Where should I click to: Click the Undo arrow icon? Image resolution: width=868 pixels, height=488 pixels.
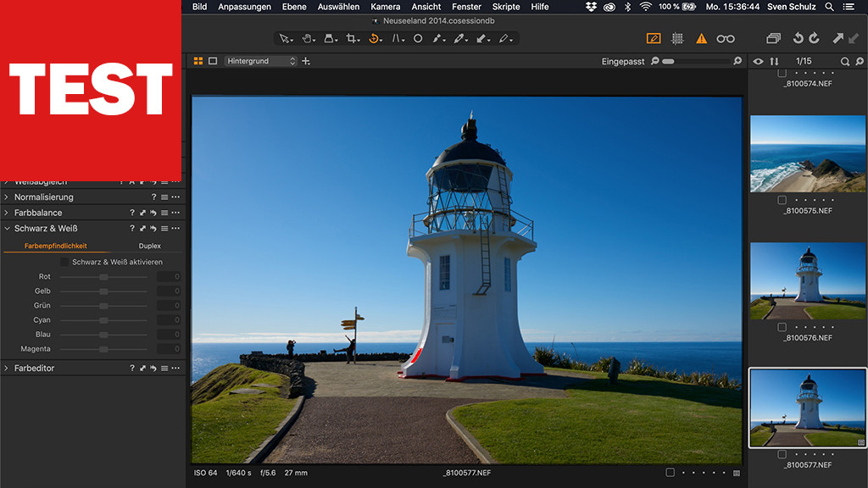798,38
